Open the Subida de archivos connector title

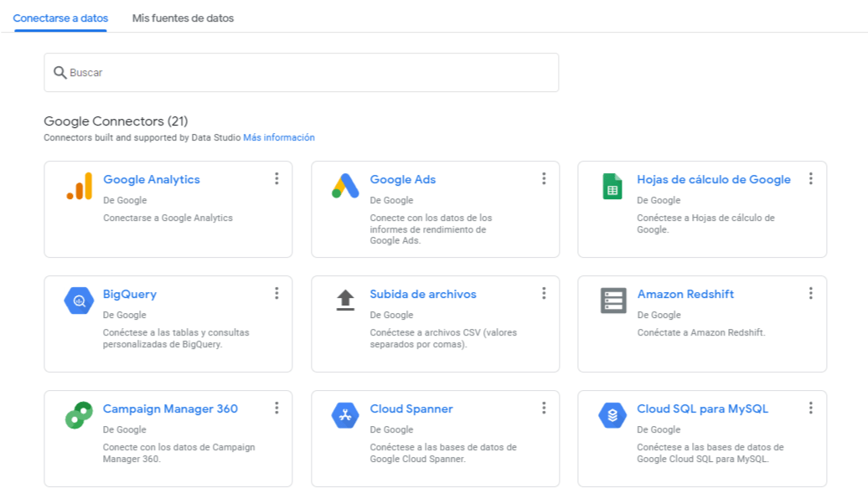point(423,295)
